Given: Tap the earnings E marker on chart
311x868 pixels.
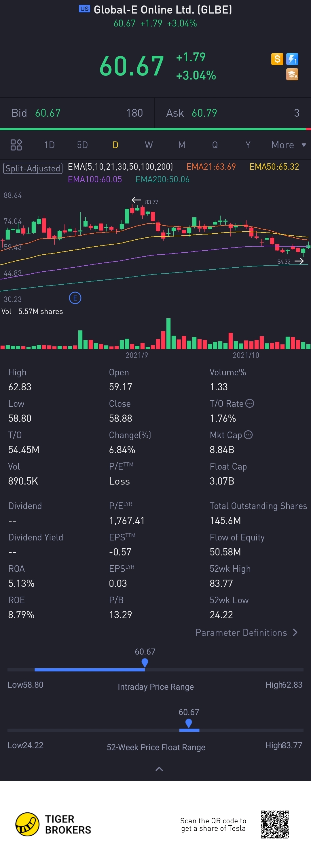Looking at the screenshot, I should pos(75,298).
